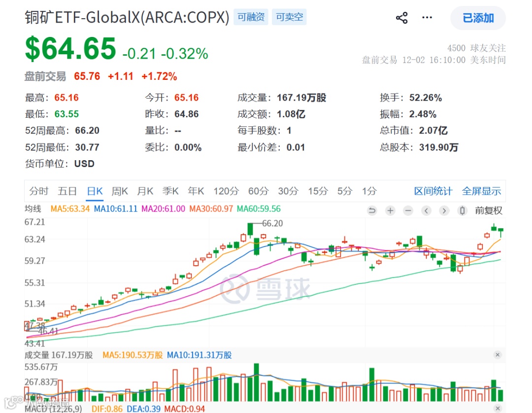Click the 可卖空 tag
Image resolution: width=532 pixels, height=413 pixels.
(289, 17)
